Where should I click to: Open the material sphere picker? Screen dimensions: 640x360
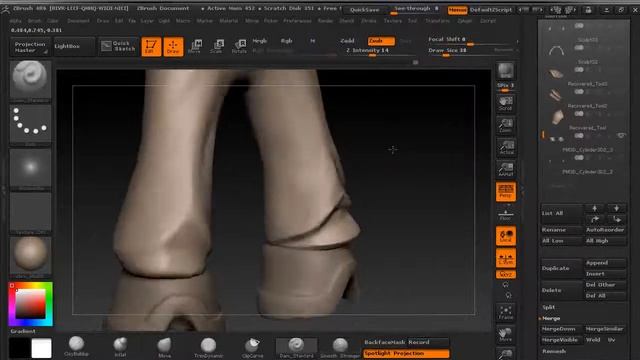pos(30,257)
